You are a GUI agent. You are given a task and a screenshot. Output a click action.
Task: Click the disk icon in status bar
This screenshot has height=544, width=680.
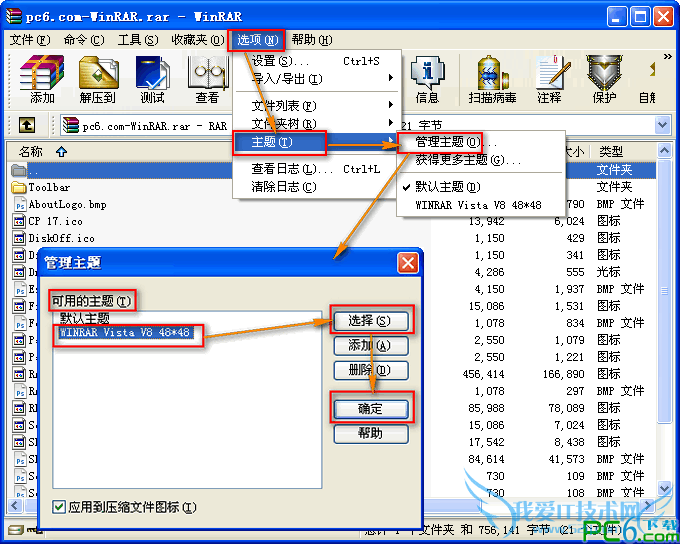tap(16, 530)
